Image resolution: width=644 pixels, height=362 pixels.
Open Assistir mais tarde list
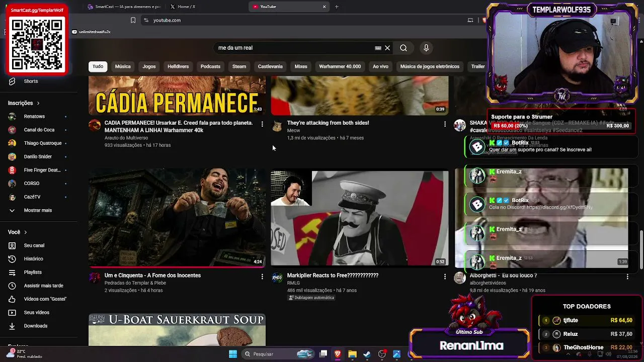coord(38,286)
